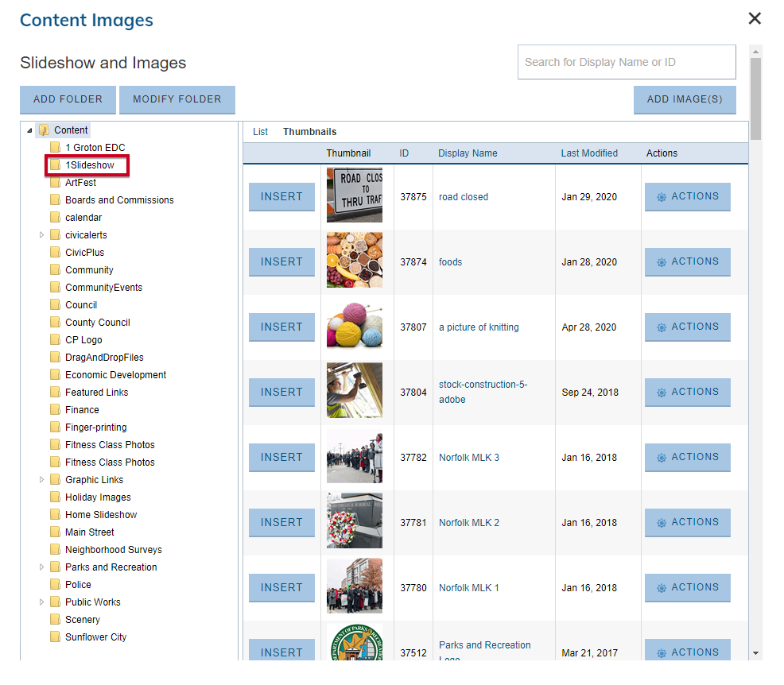Open Actions menu for Norfolk MLK 3
The width and height of the screenshot is (784, 685).
pos(688,458)
